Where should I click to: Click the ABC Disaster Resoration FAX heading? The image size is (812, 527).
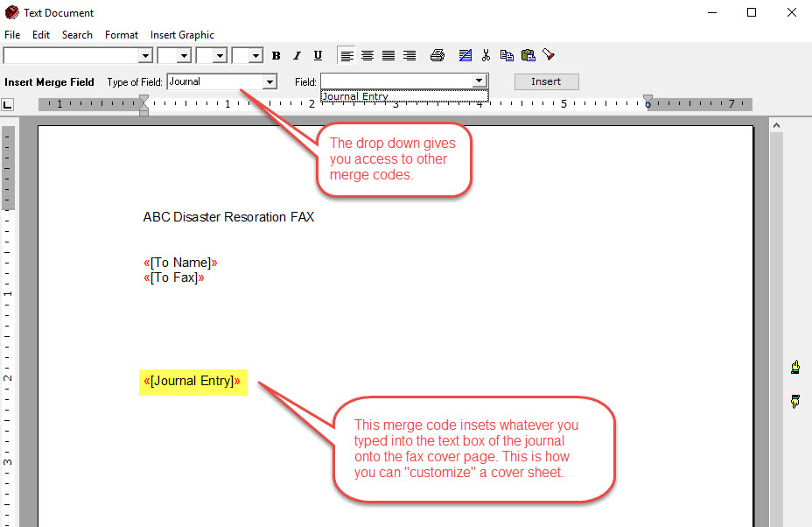228,216
